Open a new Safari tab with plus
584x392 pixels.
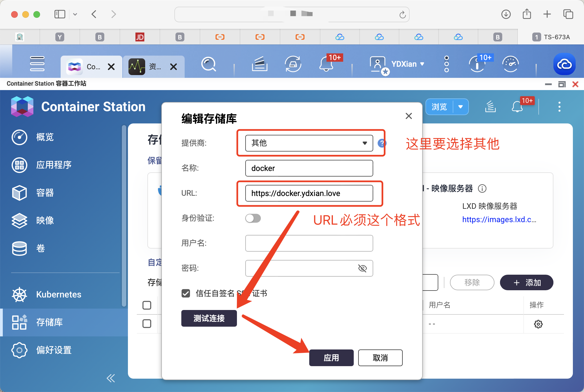(547, 14)
